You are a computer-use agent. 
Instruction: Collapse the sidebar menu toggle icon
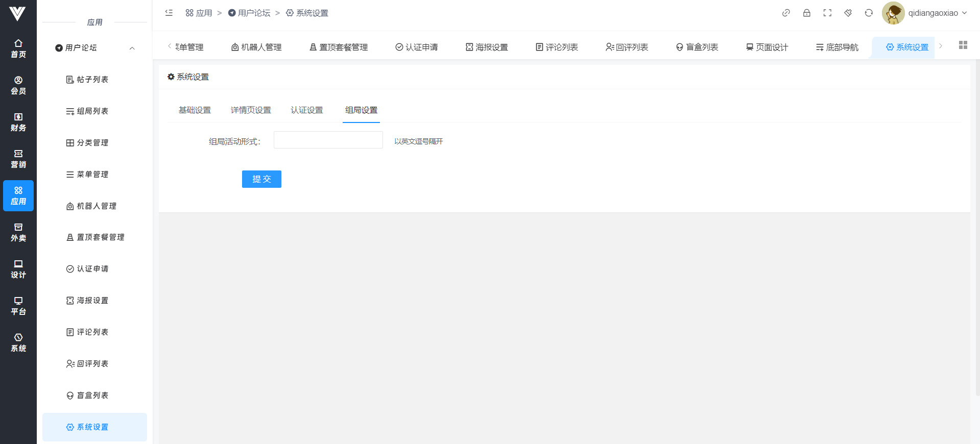[x=169, y=13]
